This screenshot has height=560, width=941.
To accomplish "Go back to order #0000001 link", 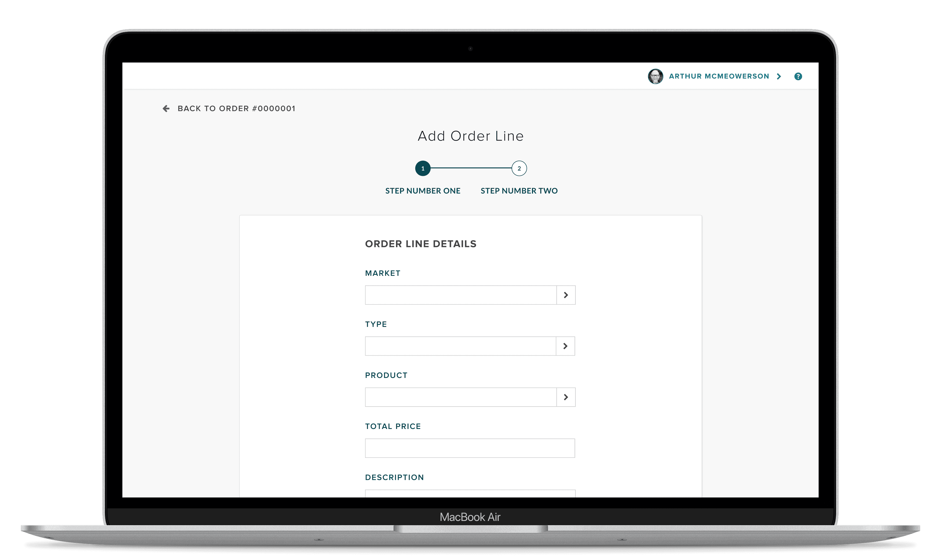I will pos(236,109).
